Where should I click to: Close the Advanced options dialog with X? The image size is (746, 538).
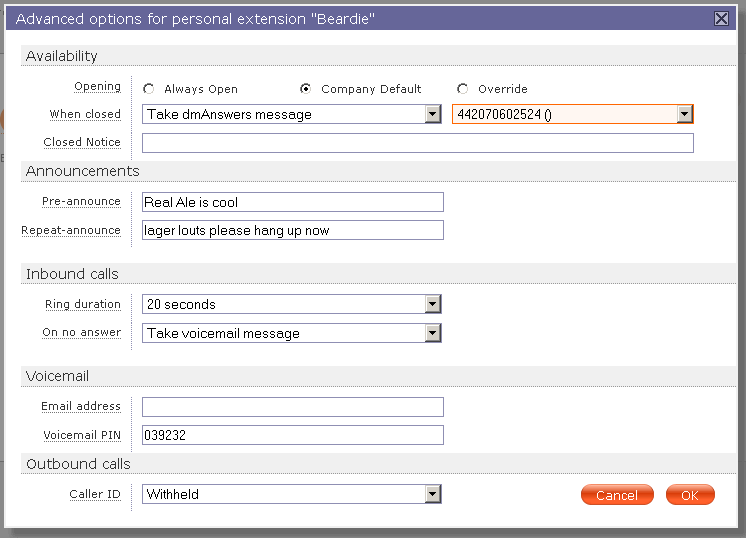click(x=721, y=19)
